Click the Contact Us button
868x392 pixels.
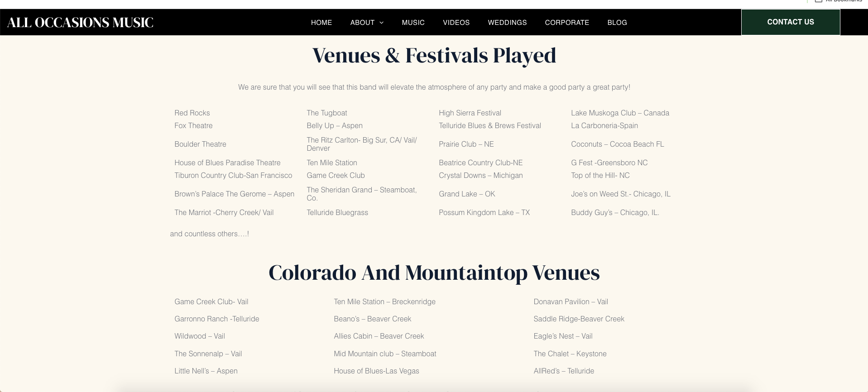(x=791, y=22)
